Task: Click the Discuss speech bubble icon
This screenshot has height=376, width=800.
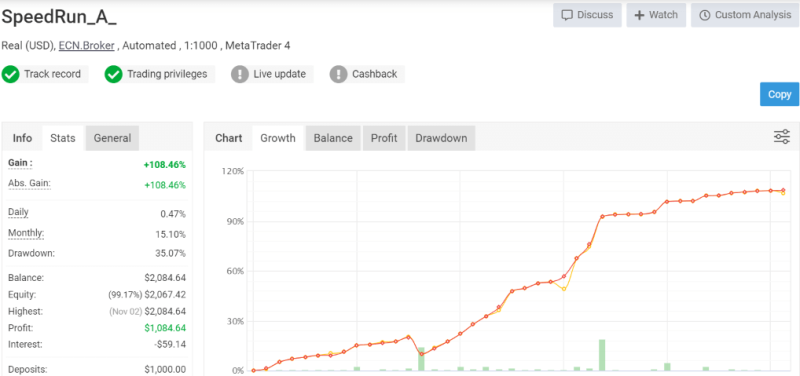Action: [567, 15]
